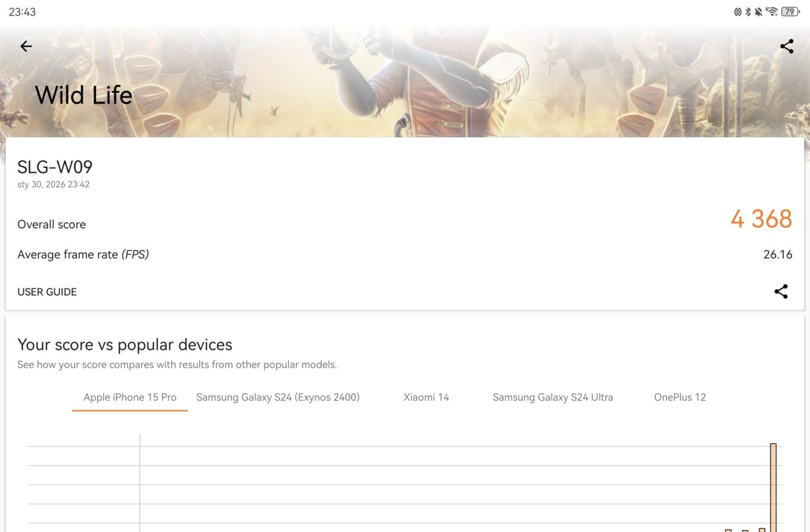Tap the linked-rings status icon left of Bluetooth
810x532 pixels.
(737, 12)
